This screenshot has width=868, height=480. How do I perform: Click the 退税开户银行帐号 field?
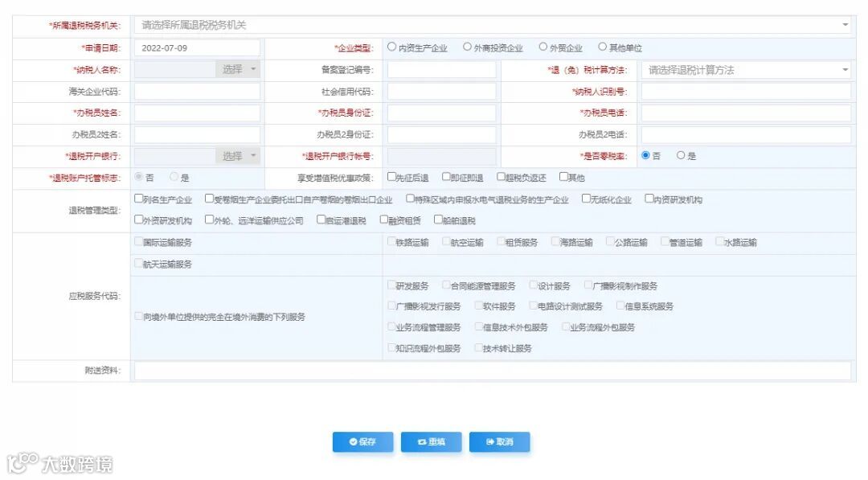tap(442, 156)
